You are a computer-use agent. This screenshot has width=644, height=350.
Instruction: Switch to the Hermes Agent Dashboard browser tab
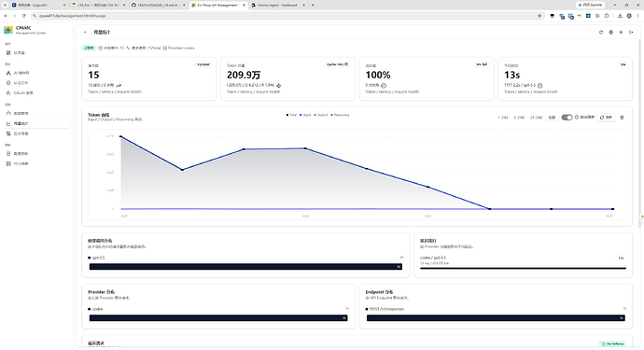coord(277,5)
